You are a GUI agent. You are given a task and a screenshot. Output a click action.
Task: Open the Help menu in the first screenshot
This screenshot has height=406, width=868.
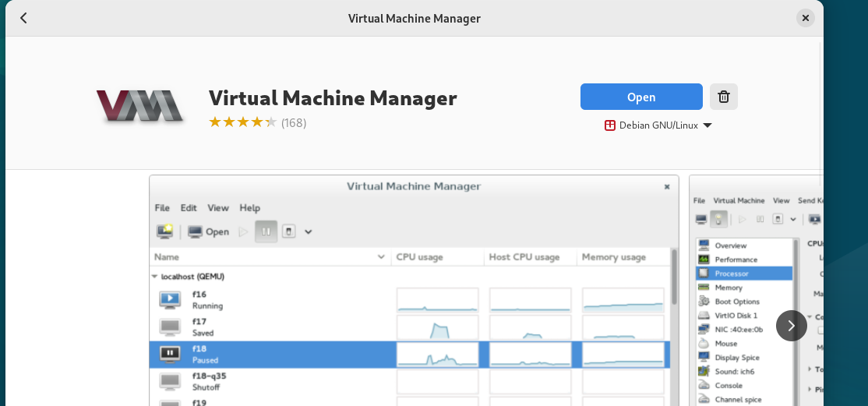click(249, 208)
